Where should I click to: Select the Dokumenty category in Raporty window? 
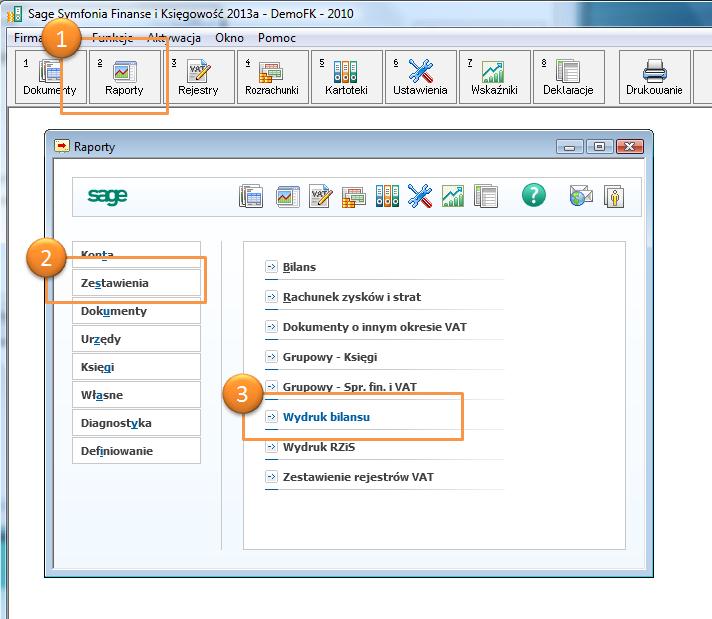(136, 311)
